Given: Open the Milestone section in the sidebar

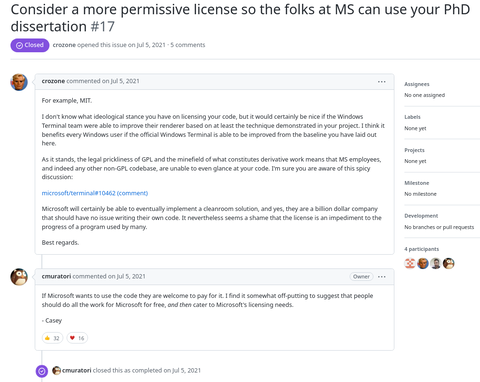Looking at the screenshot, I should click(417, 183).
